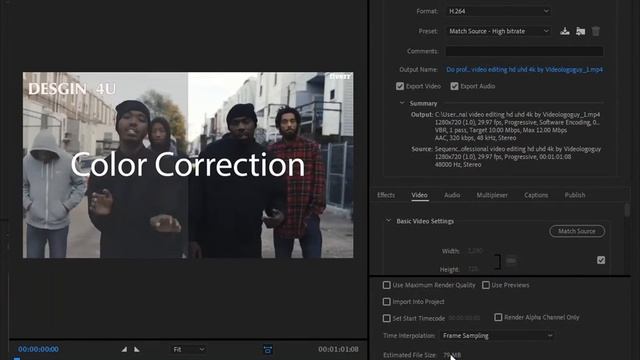Click the Delete Preset trash icon
The image size is (640, 360).
(596, 31)
